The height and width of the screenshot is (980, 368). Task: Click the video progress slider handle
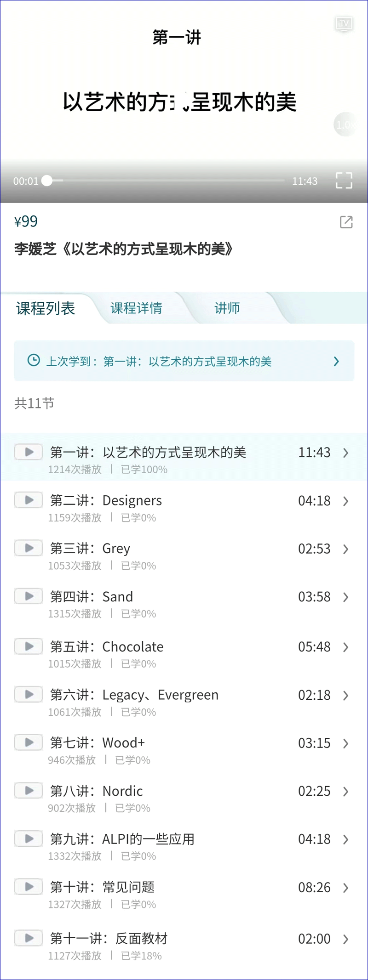coord(47,181)
